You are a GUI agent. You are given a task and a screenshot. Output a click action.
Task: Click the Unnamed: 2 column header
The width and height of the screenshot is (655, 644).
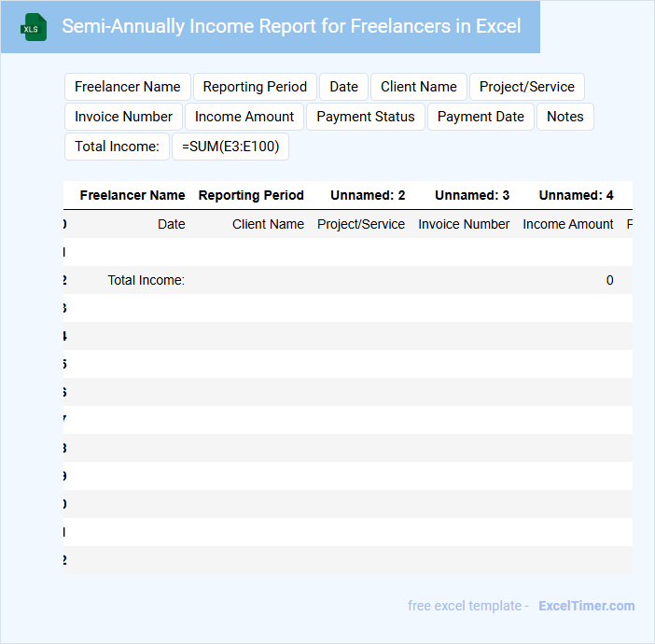click(368, 196)
